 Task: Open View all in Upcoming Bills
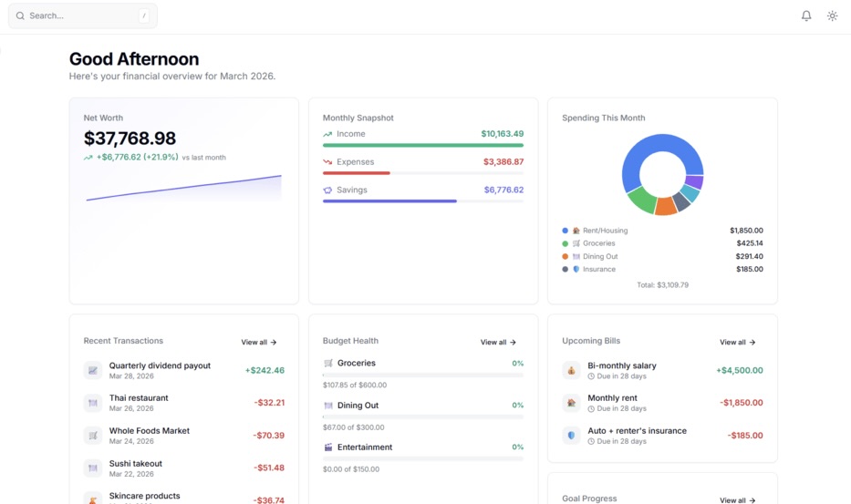pos(737,343)
